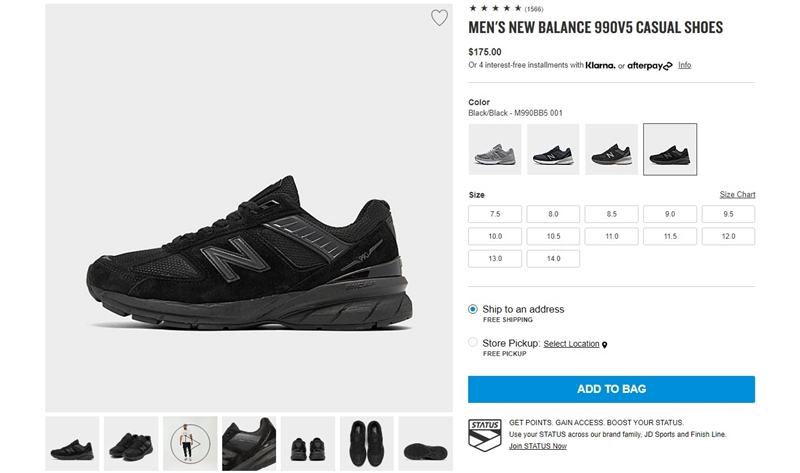Click the star rating icons
Viewport: 800px width, 473px height.
(x=495, y=8)
